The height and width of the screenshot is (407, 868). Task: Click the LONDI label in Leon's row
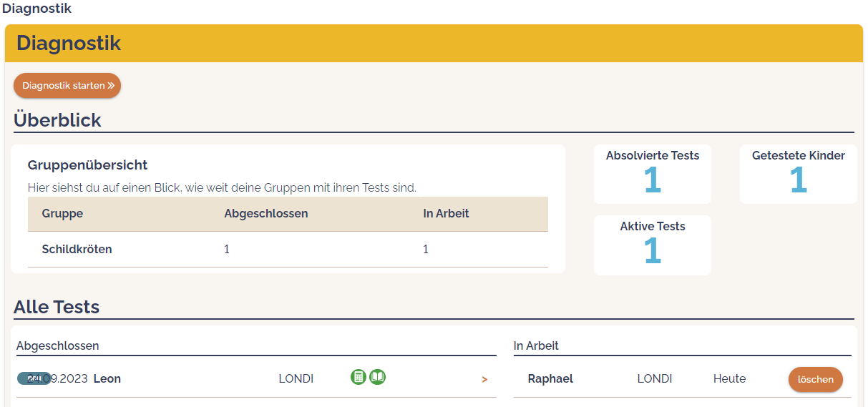click(296, 379)
